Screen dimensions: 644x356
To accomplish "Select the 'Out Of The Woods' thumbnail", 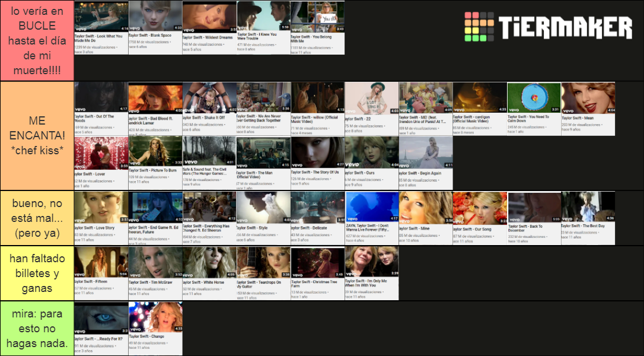I will 101,109.
